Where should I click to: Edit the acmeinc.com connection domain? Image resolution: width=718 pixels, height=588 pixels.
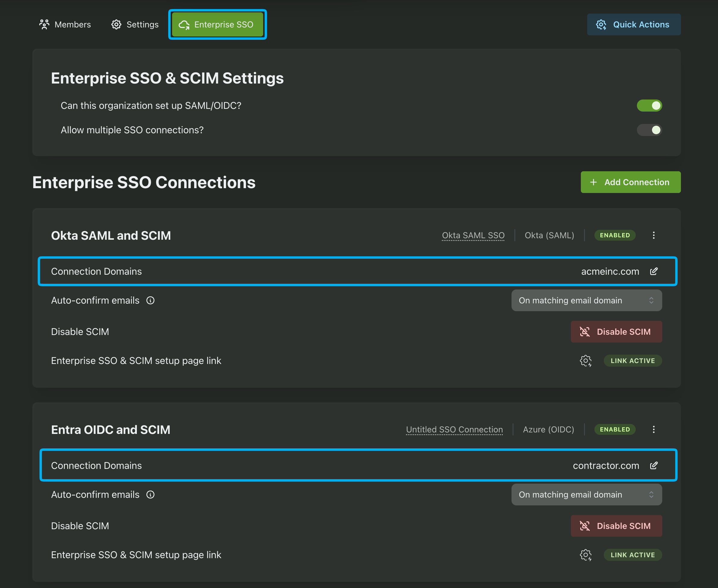click(654, 271)
